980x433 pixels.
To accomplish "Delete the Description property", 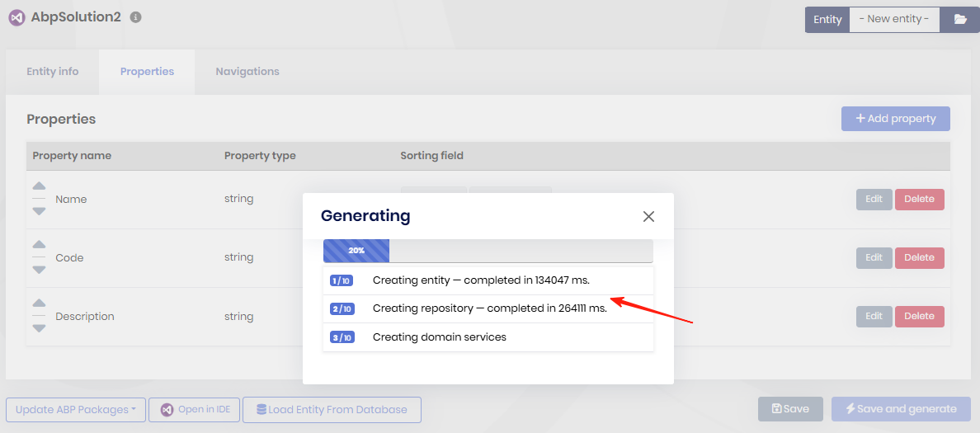I will click(x=919, y=316).
